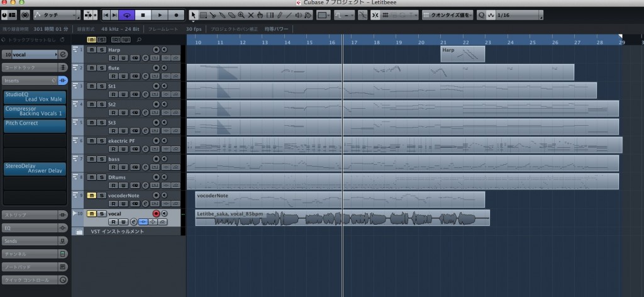
Task: Select the Time Warp hand tool
Action: coord(260,15)
